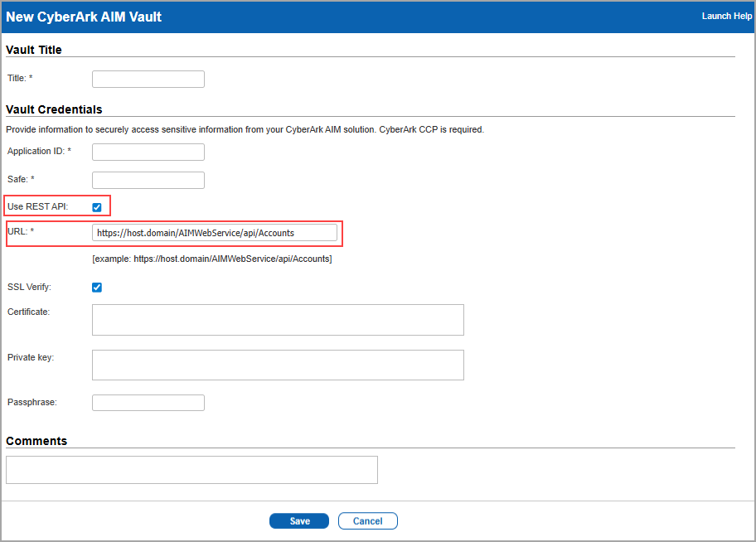
Task: Cancel the vault creation
Action: point(367,520)
